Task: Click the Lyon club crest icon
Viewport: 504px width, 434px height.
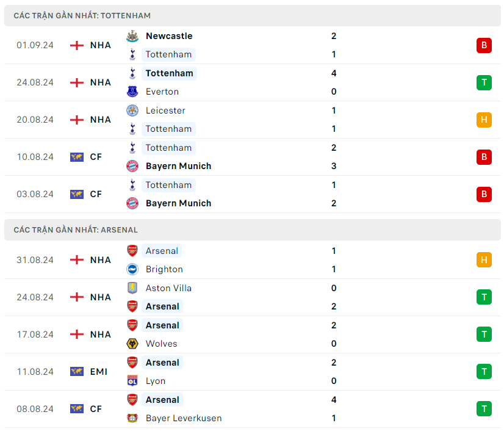Action: (x=132, y=381)
